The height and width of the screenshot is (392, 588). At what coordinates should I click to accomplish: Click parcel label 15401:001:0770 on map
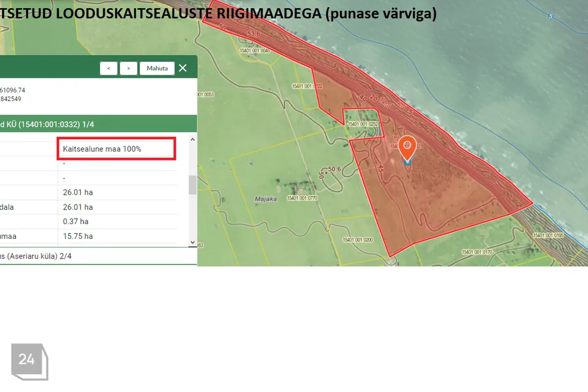click(x=302, y=198)
